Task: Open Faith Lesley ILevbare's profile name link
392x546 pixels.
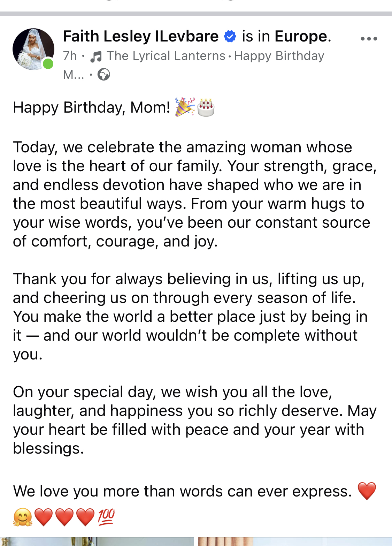Action: pyautogui.click(x=141, y=36)
